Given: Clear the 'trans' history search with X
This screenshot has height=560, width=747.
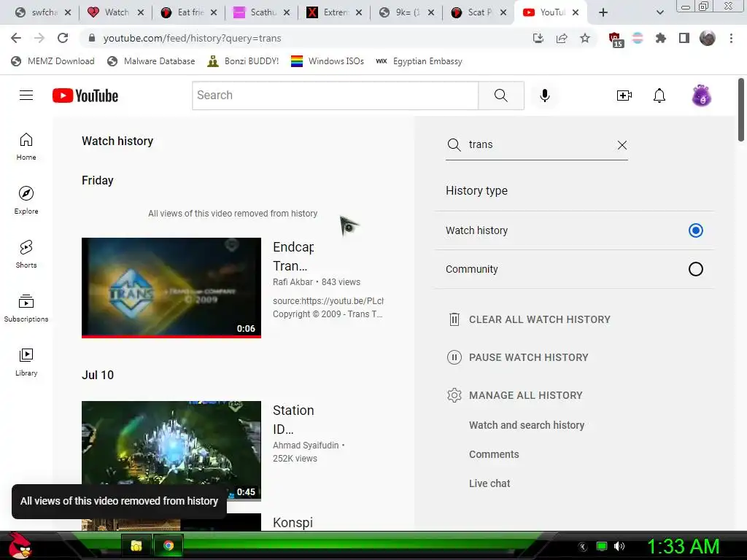Looking at the screenshot, I should (622, 145).
